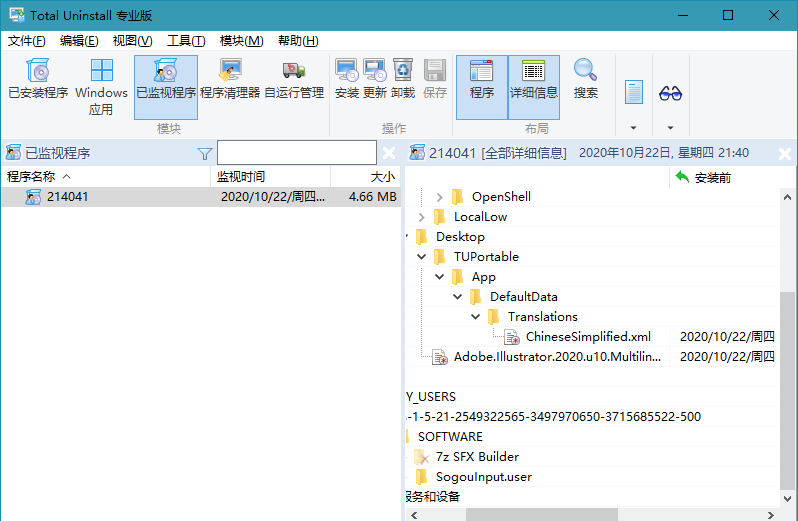This screenshot has width=798, height=521.
Task: Close the 214041 details panel
Action: click(785, 154)
